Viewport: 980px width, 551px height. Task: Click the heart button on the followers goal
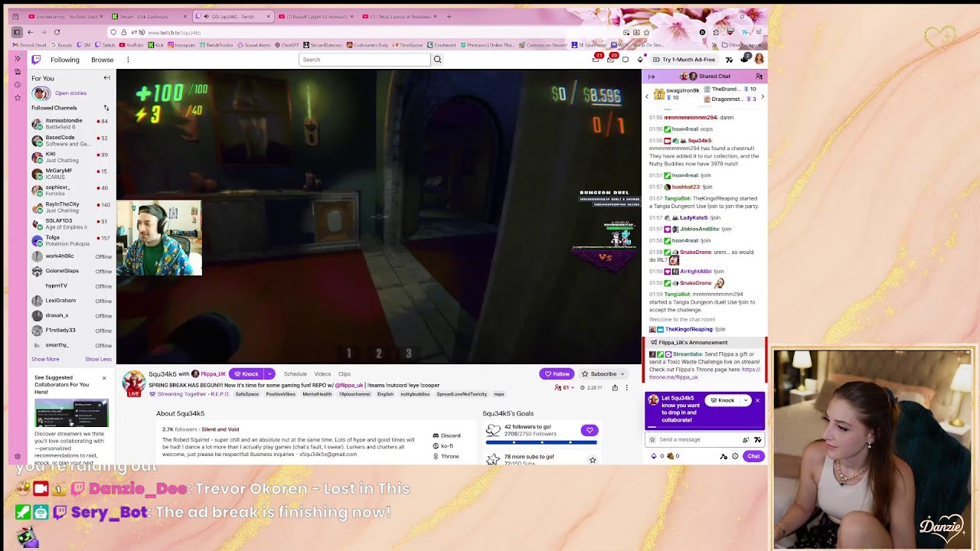tap(589, 430)
